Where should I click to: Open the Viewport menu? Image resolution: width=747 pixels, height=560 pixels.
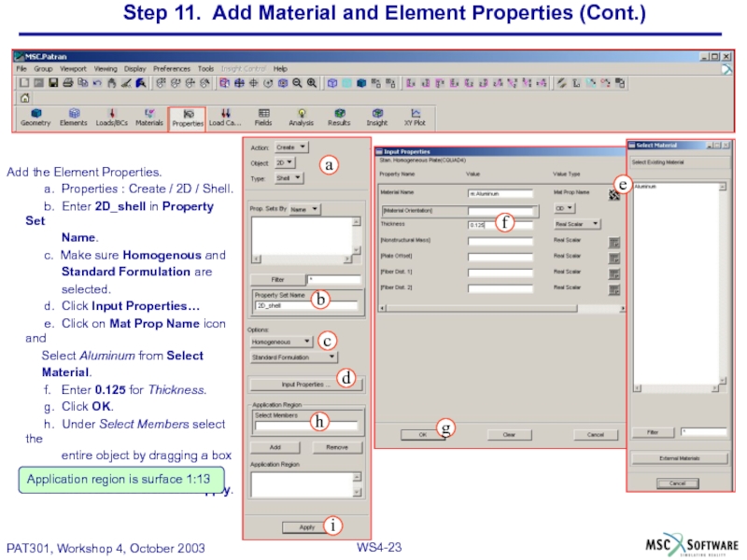73,68
